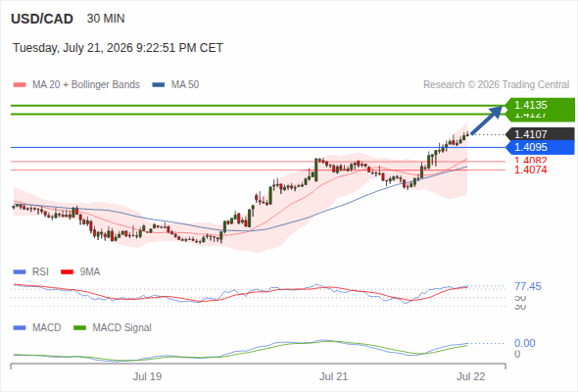
Task: Click the MACD blue legend marker
Action: (x=20, y=328)
